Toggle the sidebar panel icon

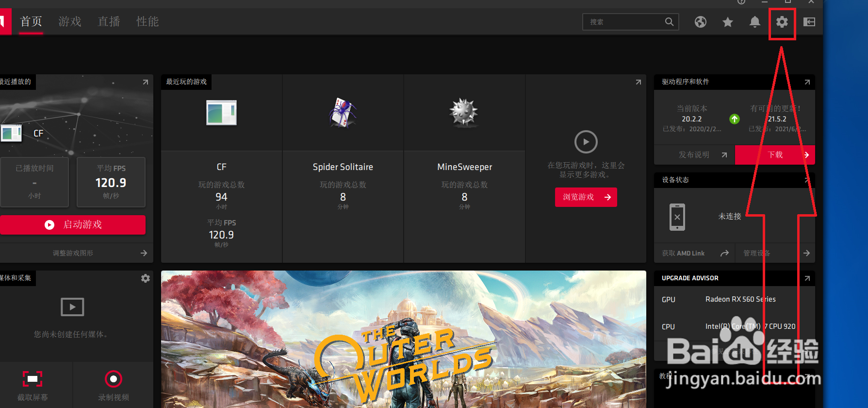[x=809, y=22]
